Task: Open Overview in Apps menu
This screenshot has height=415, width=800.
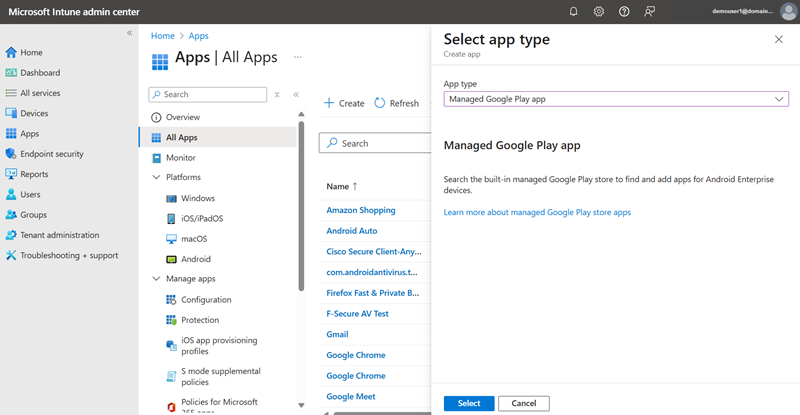Action: pos(183,117)
